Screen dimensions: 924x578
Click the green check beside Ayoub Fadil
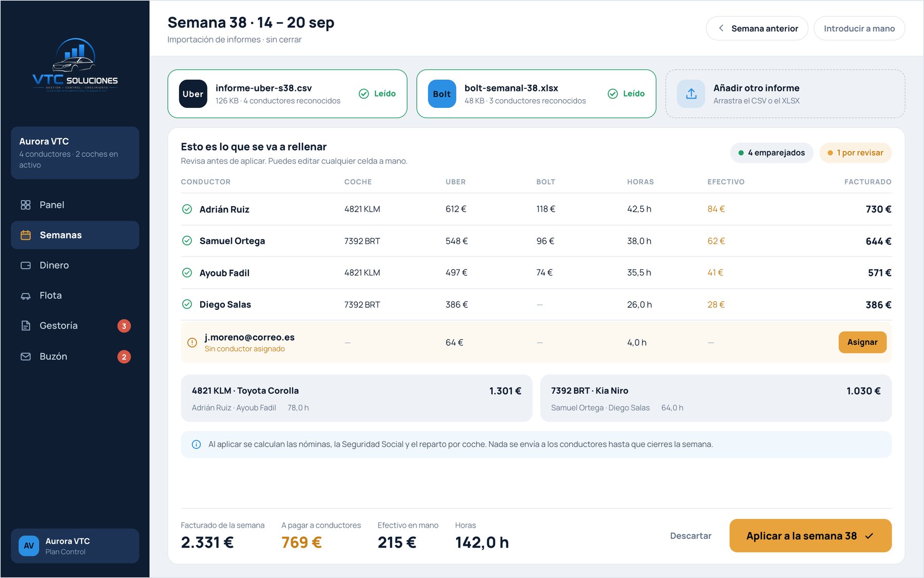point(187,273)
